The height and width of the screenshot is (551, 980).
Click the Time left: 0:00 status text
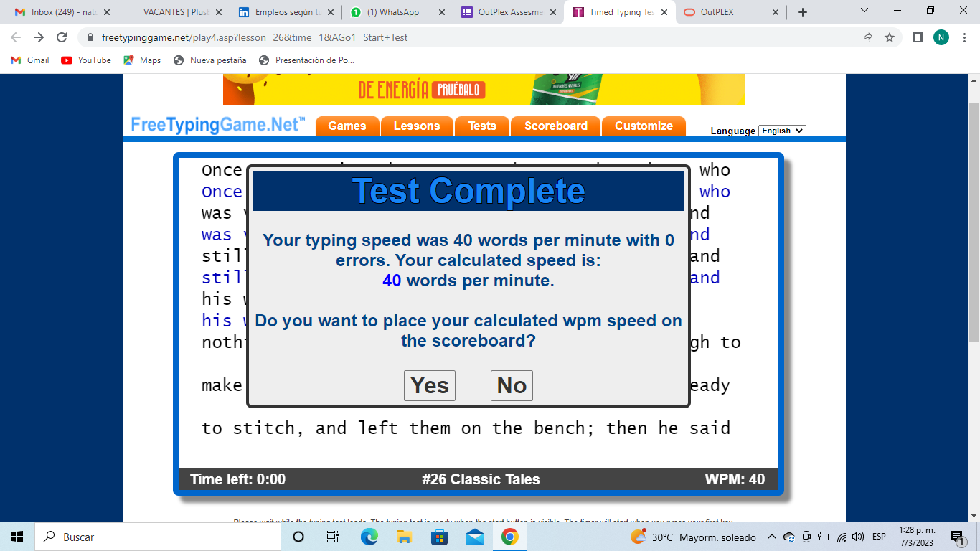237,479
